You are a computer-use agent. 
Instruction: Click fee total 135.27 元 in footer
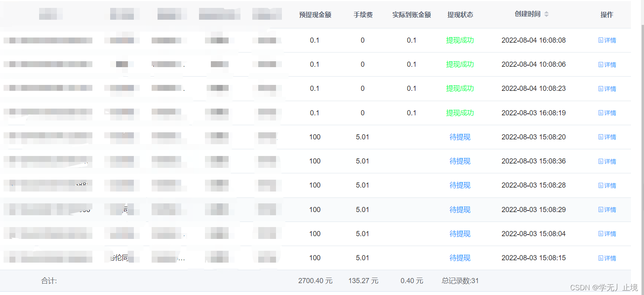pyautogui.click(x=363, y=281)
